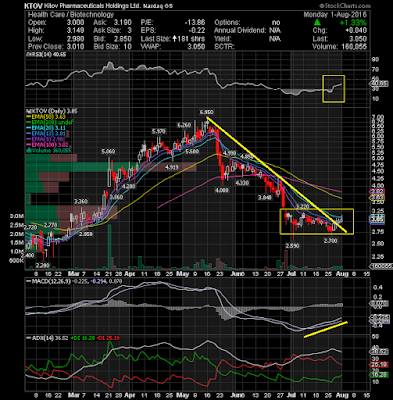This screenshot has height=400, width=393.
Task: Click the VWAP value 3.050
Action: [x=196, y=47]
